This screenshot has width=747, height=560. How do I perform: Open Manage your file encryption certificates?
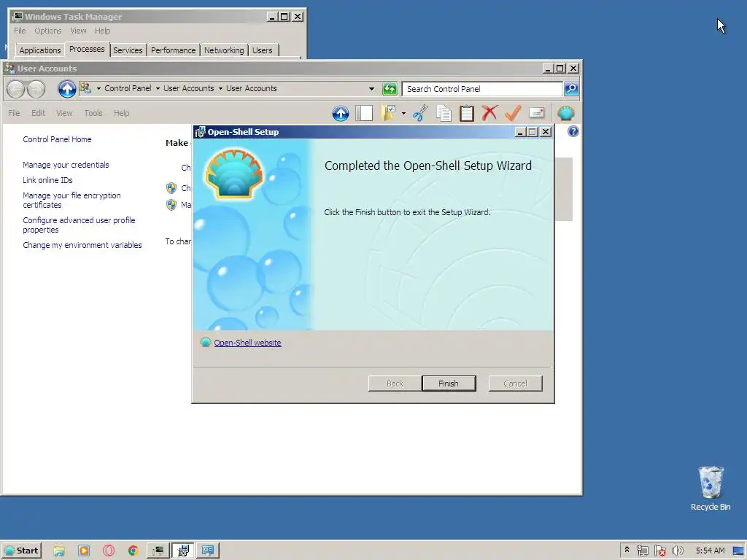pos(71,200)
